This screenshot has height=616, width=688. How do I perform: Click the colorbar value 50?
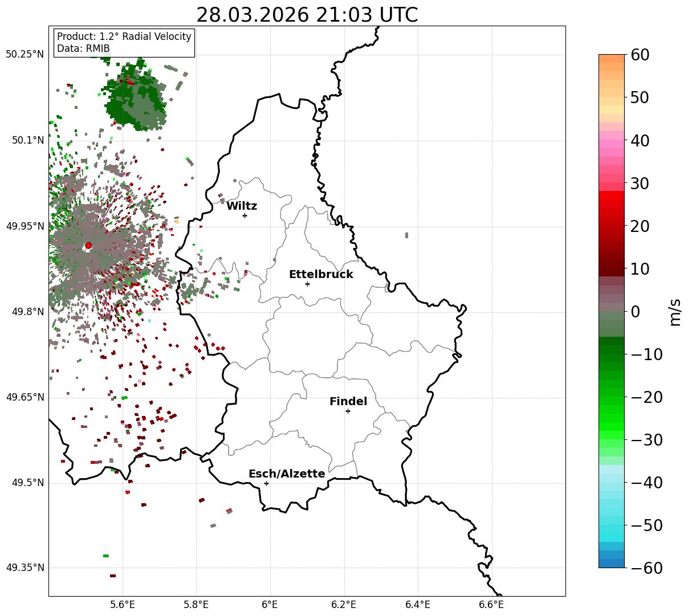pyautogui.click(x=639, y=97)
